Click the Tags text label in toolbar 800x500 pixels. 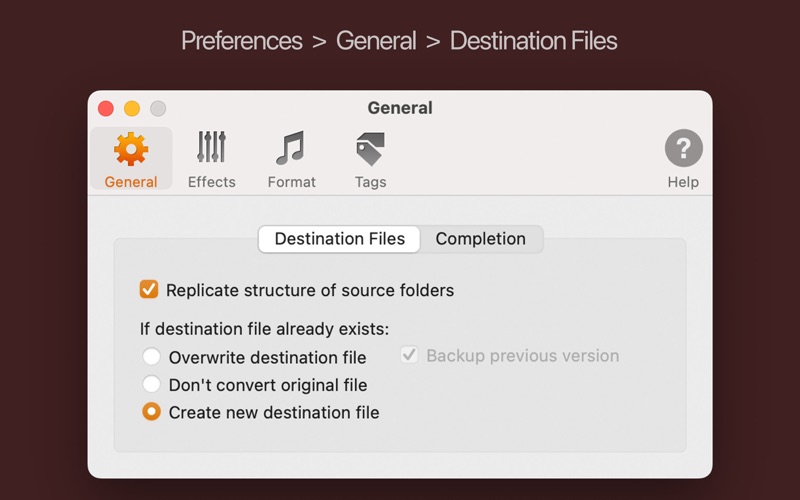[x=370, y=182]
